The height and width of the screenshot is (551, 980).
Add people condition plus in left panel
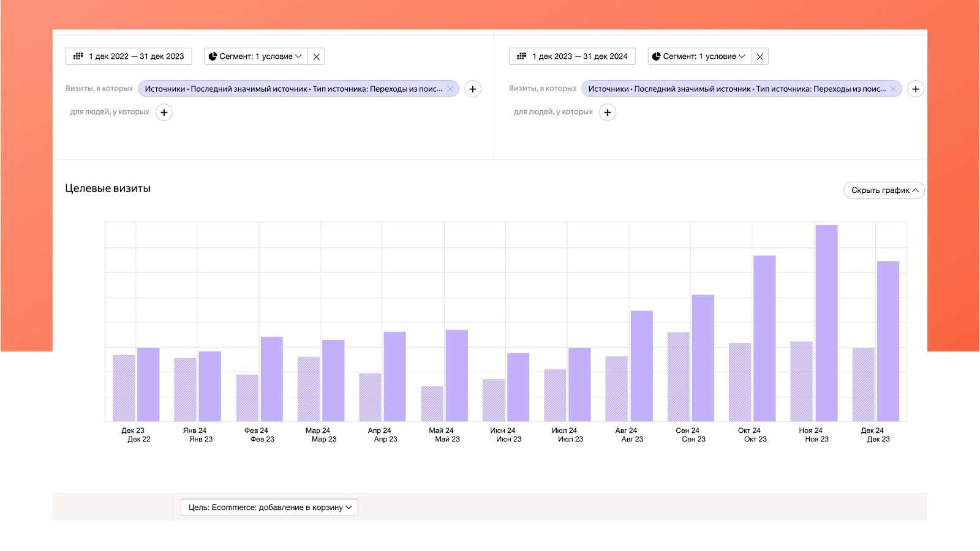coord(164,113)
